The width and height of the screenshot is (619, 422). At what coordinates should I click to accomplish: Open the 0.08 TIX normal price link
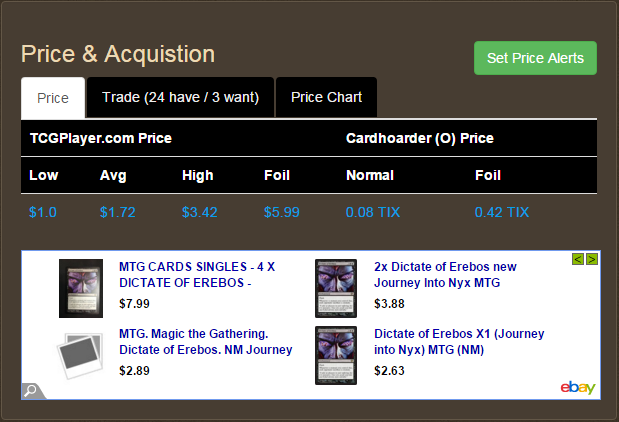click(x=373, y=212)
